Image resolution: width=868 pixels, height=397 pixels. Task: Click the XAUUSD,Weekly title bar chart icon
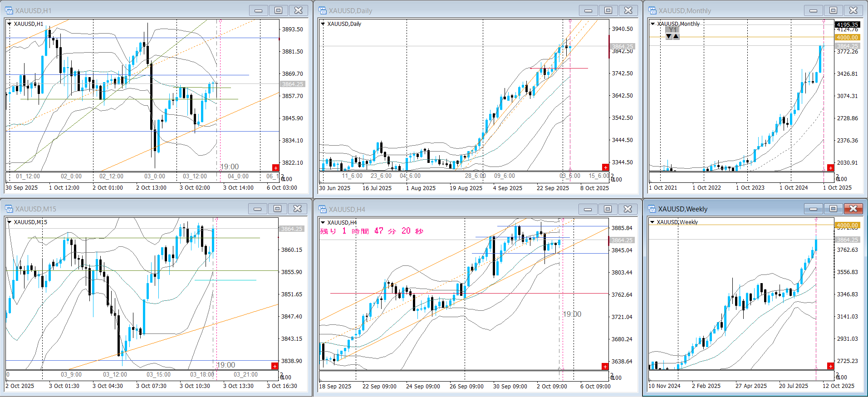[652, 209]
